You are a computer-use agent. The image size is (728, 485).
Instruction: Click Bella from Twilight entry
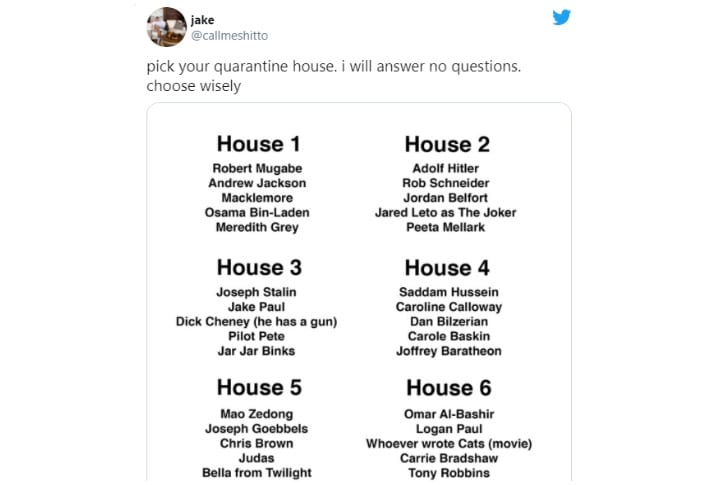pos(257,472)
